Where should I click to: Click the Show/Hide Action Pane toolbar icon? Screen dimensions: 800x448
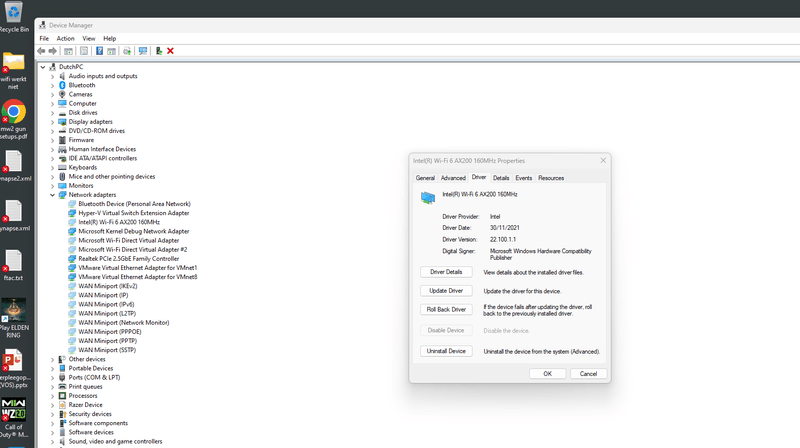click(x=111, y=51)
